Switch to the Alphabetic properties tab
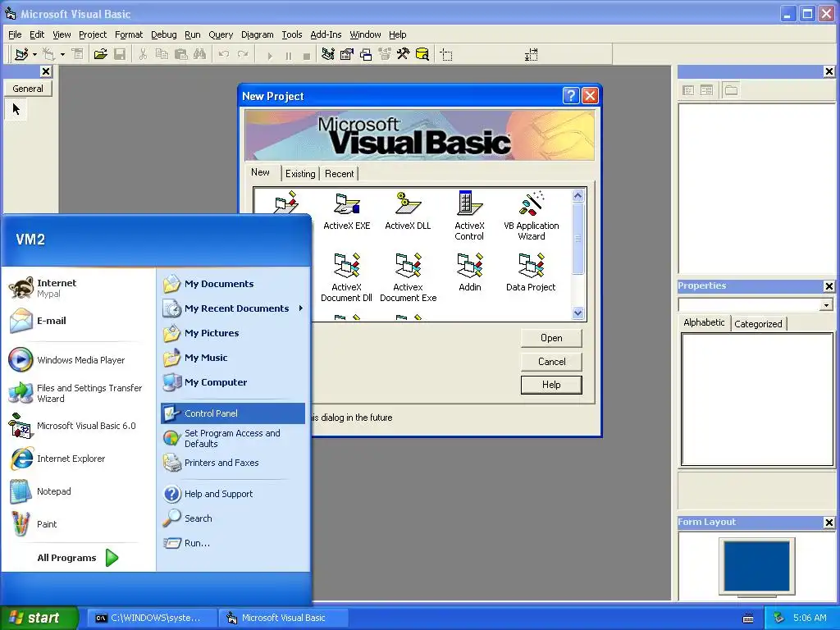 (704, 322)
